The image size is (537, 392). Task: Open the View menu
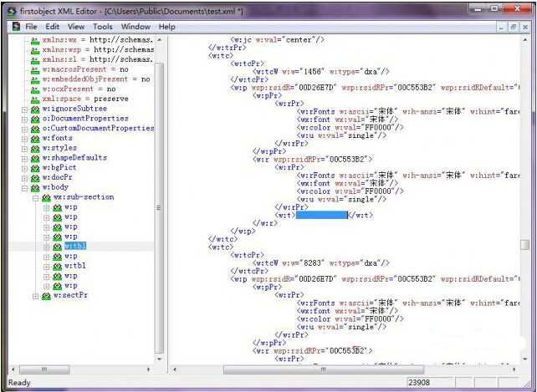(76, 27)
